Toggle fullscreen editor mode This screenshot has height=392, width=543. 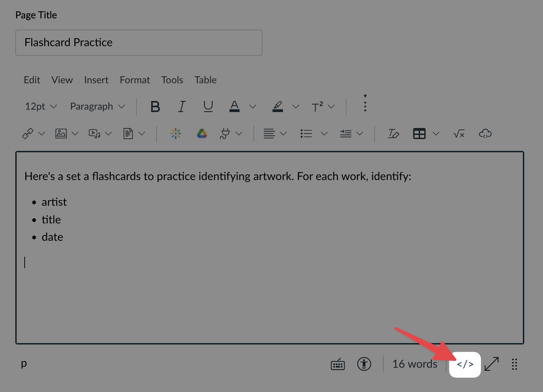[492, 364]
